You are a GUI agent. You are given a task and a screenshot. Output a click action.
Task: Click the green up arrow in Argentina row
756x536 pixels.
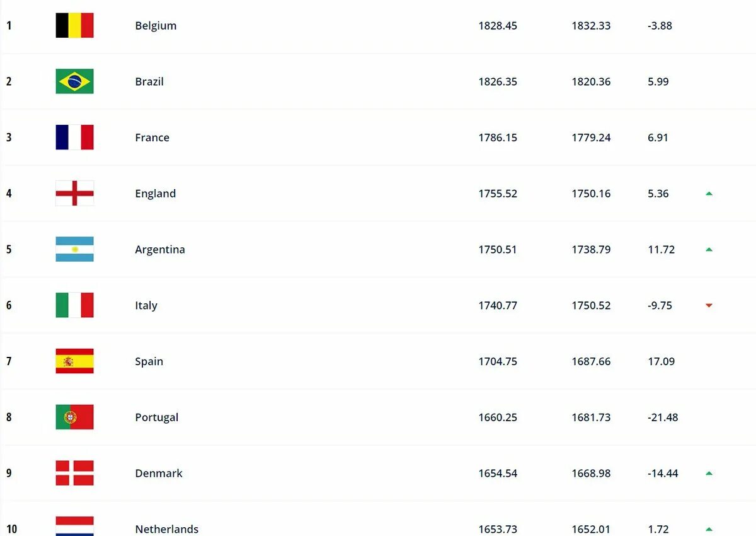[709, 250]
